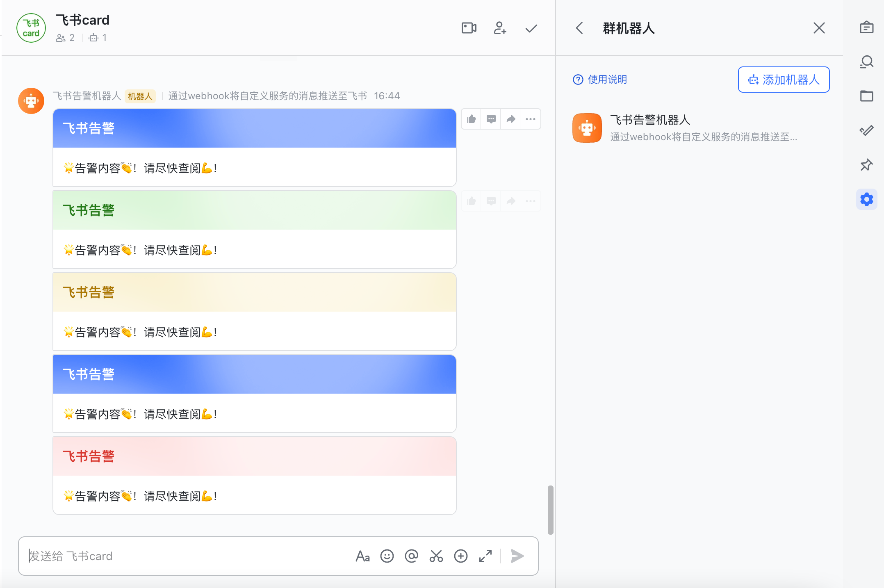Open pinned messages with the pushpin icon
Image resolution: width=884 pixels, height=588 pixels.
[x=867, y=165]
